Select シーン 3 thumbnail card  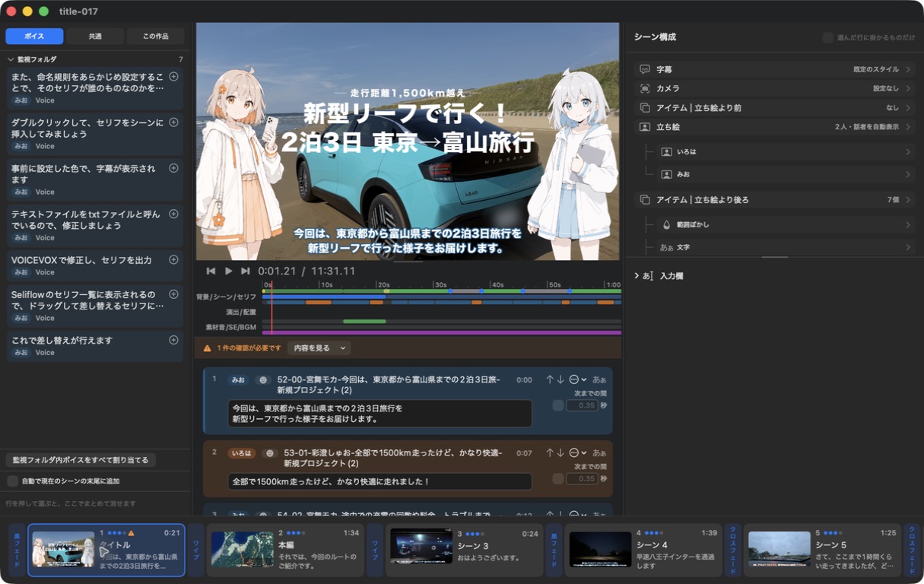pyautogui.click(x=465, y=550)
